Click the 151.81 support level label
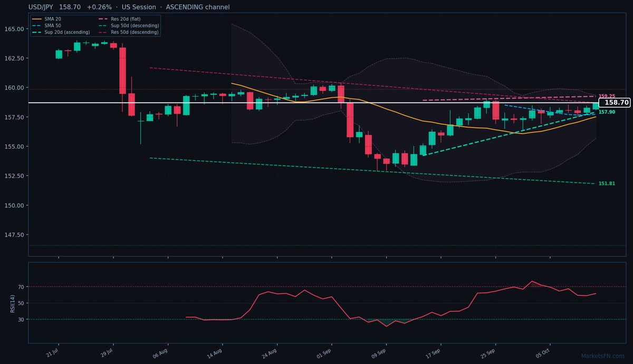Viewport: 633px width, 364px height. coord(607,184)
